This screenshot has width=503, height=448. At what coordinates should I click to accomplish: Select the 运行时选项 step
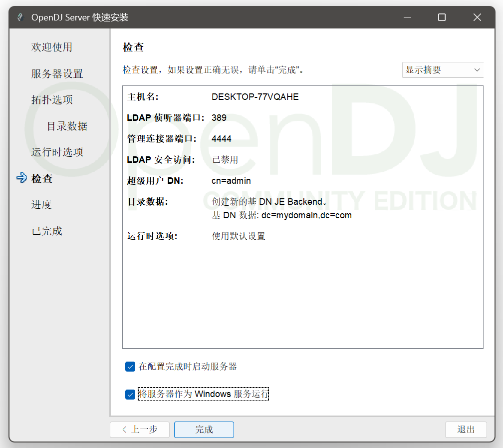click(56, 152)
